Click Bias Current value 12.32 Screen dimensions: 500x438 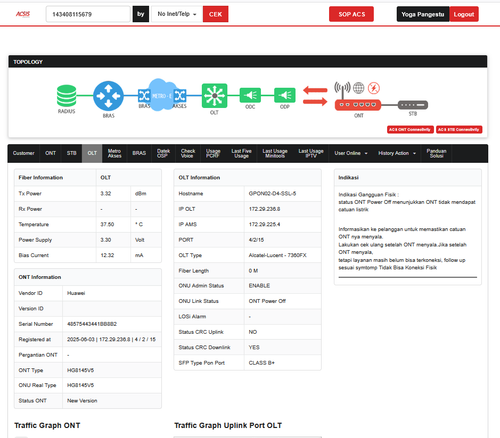point(107,255)
